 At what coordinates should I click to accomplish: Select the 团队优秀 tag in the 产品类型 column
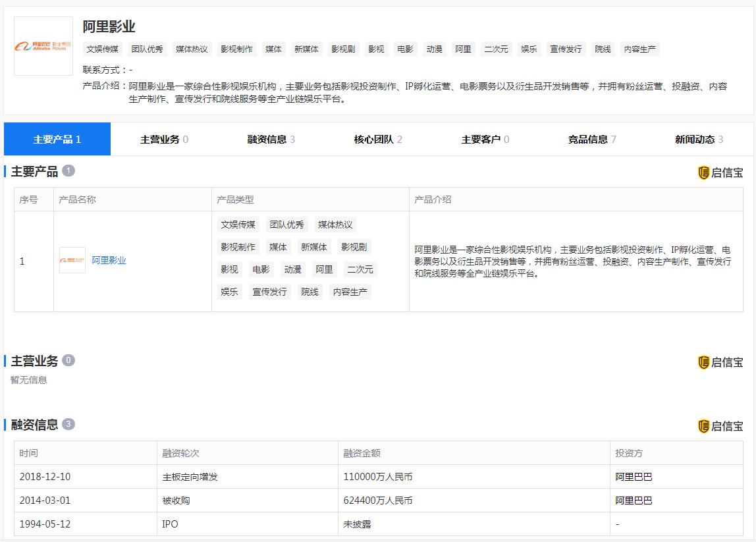click(x=287, y=225)
